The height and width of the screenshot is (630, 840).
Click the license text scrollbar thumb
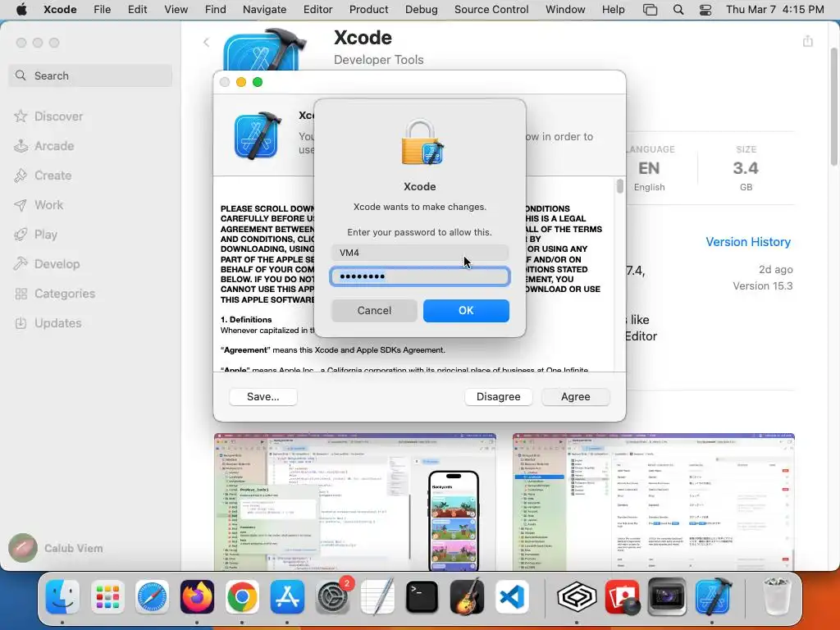click(x=620, y=186)
